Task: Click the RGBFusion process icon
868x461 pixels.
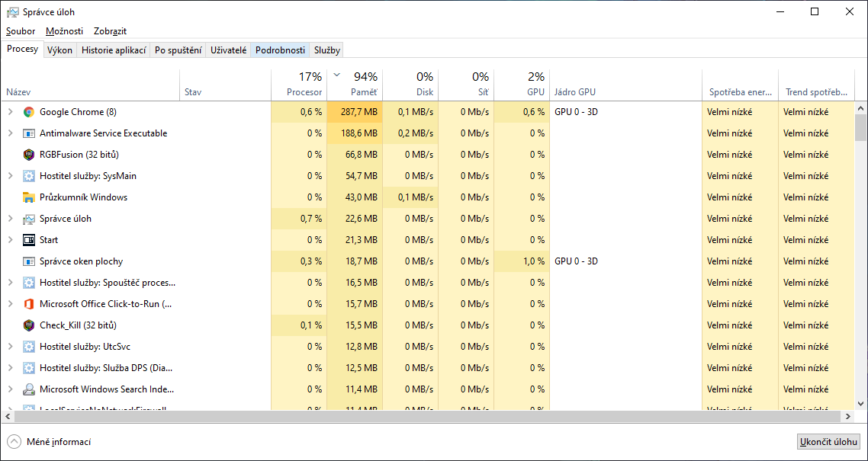Action: pyautogui.click(x=29, y=155)
